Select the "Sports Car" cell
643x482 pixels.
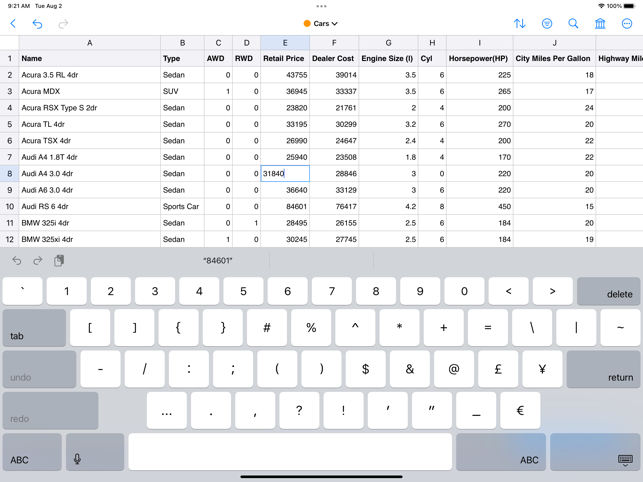click(x=182, y=206)
